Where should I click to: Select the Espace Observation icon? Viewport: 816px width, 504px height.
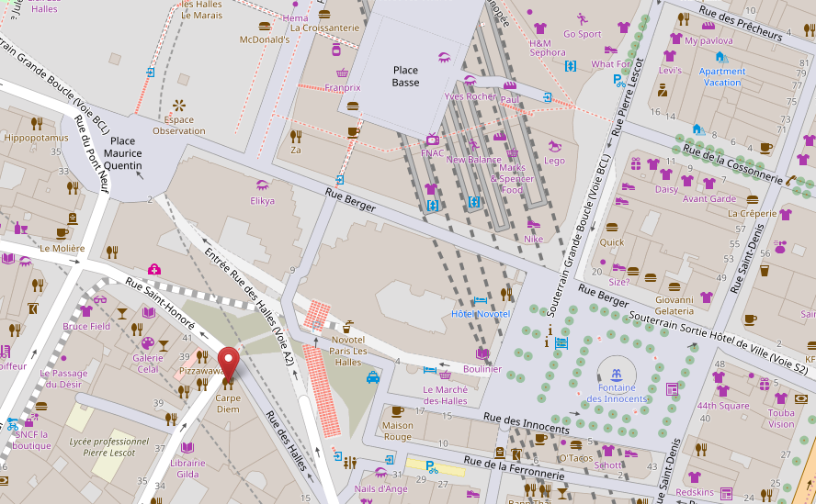[x=179, y=106]
